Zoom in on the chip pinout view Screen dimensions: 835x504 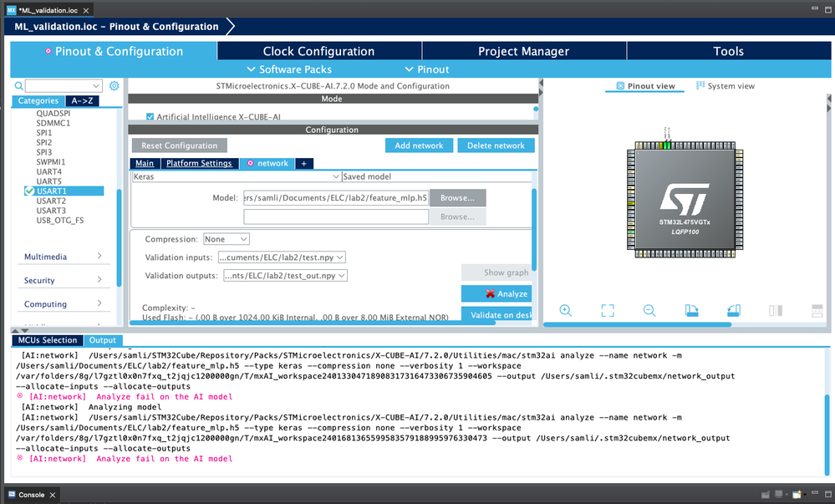566,311
